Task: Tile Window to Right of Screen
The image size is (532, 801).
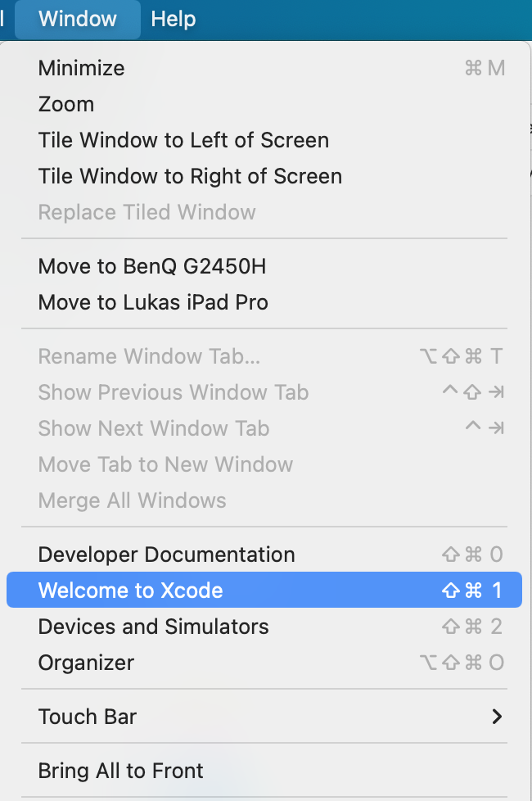Action: pos(190,176)
